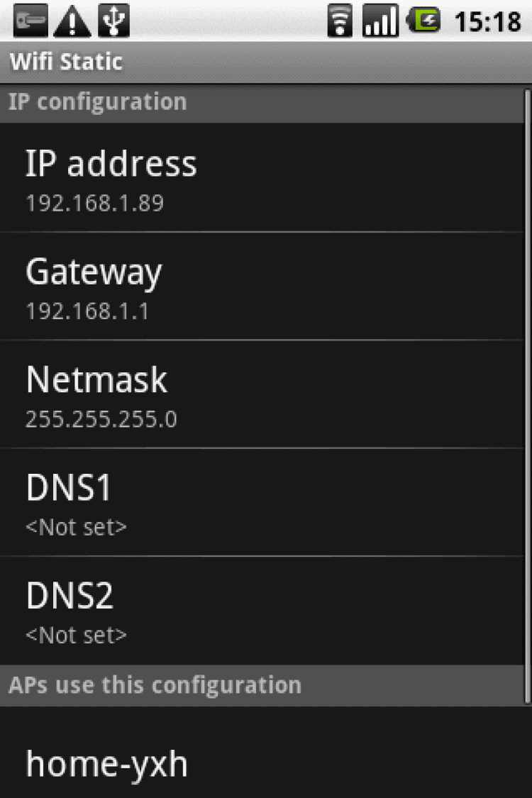Tap the 15:18 clock in status bar
Image resolution: width=532 pixels, height=798 pixels.
tap(487, 21)
